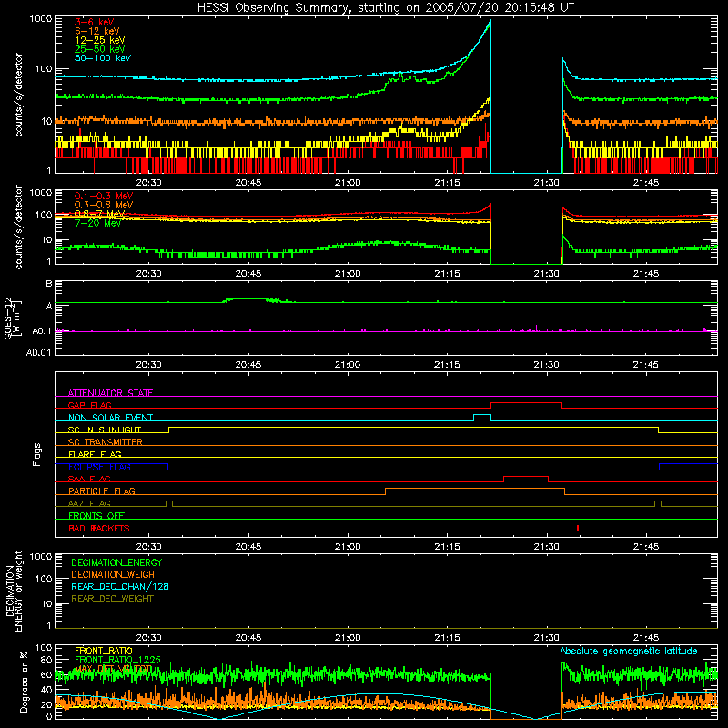Screen dimensions: 728x728
Task: Select the green 25-50 keV legend label
Action: [100, 49]
